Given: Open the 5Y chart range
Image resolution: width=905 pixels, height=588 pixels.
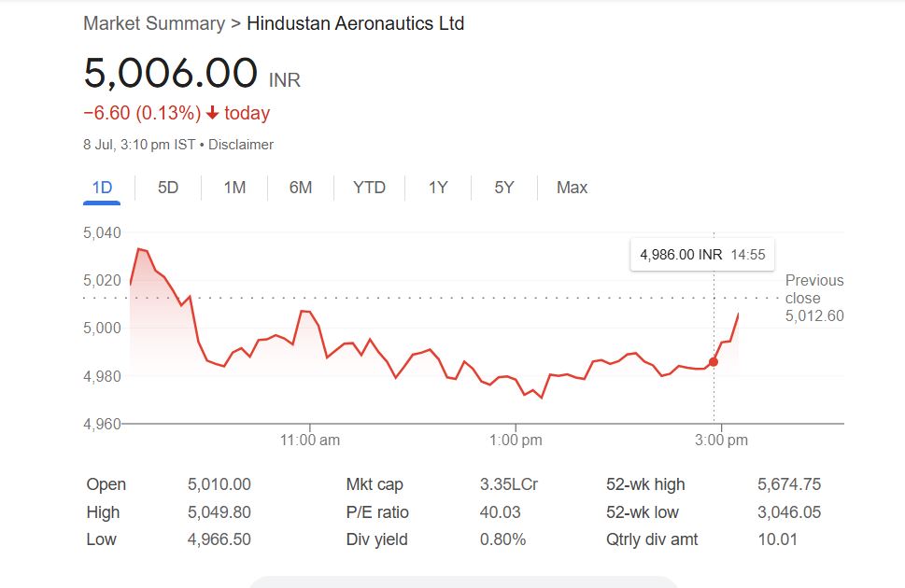Looking at the screenshot, I should click(x=504, y=188).
